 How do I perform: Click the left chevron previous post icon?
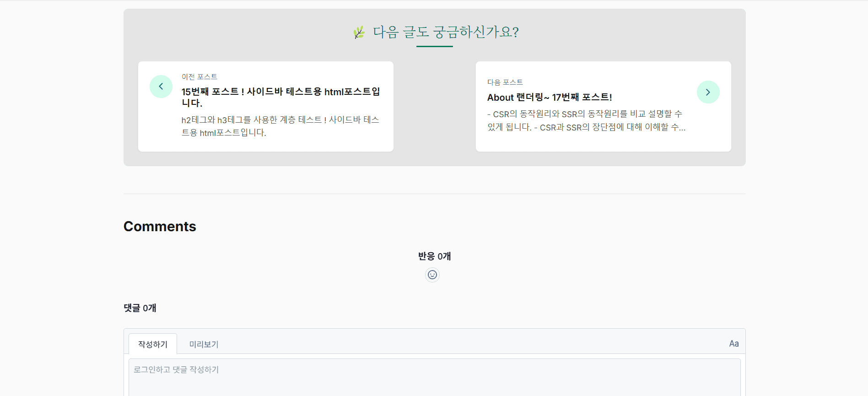[161, 87]
